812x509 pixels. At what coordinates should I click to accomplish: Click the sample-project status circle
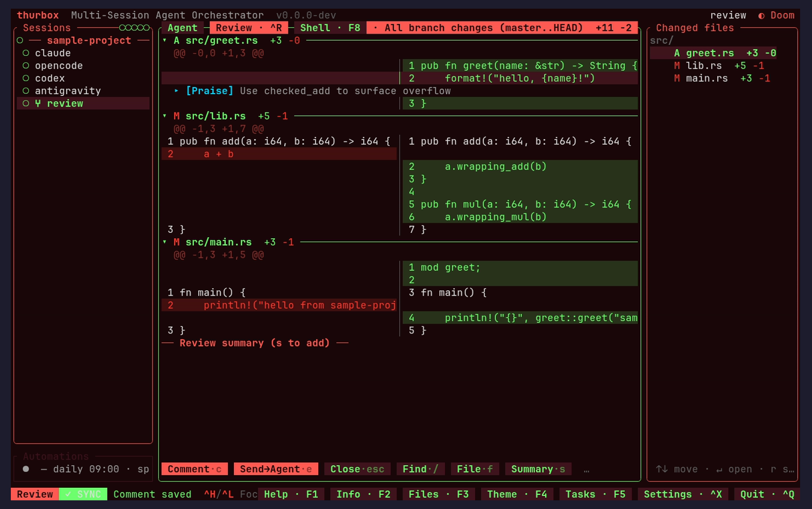pos(20,41)
